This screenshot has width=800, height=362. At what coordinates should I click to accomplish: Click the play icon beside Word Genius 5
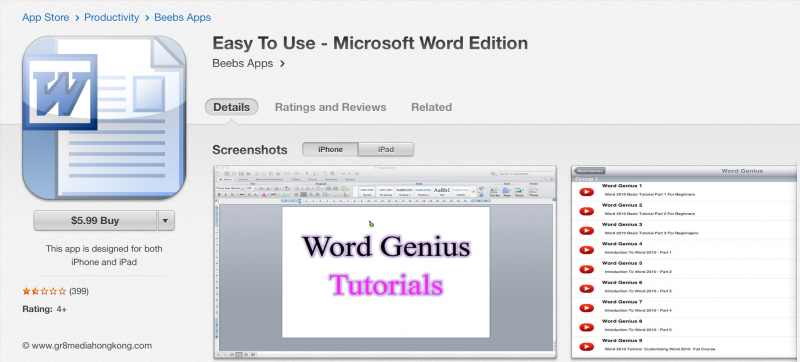coord(586,269)
